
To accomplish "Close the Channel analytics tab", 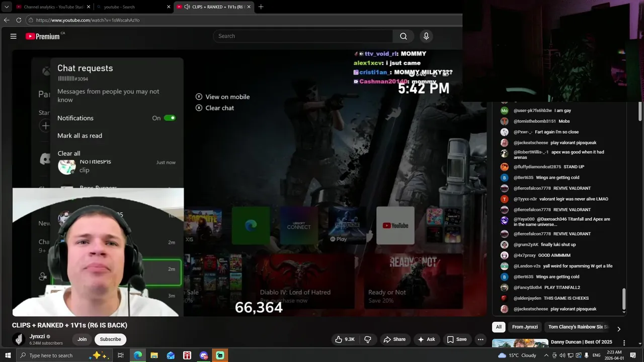I will 89,7.
